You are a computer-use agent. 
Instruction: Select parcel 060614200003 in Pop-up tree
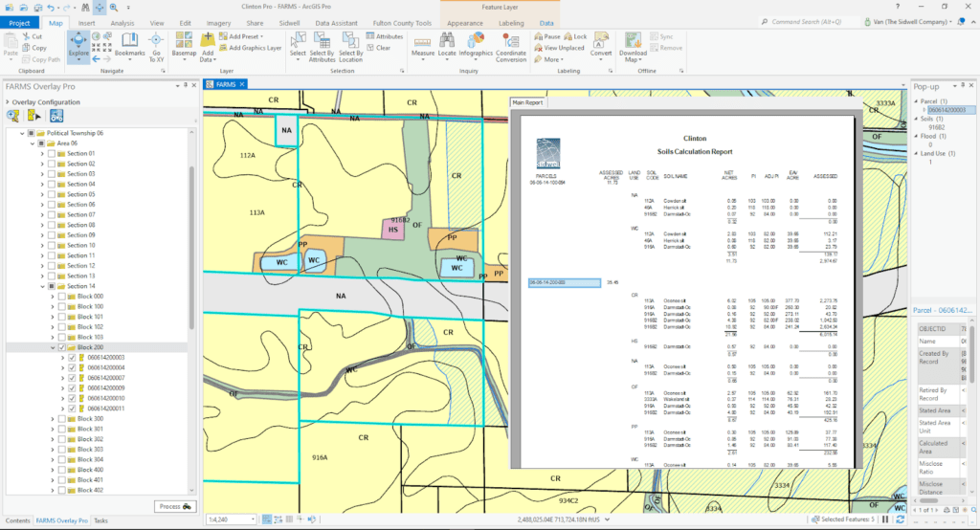pyautogui.click(x=947, y=110)
